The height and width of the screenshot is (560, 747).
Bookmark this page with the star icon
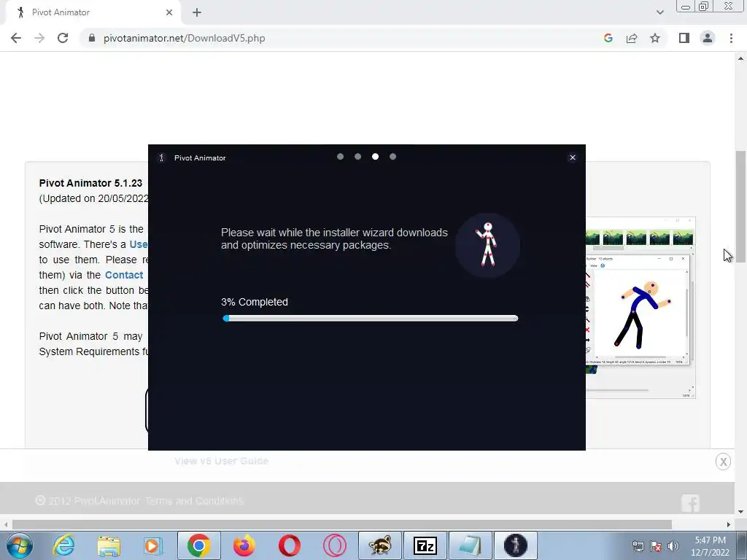tap(655, 38)
